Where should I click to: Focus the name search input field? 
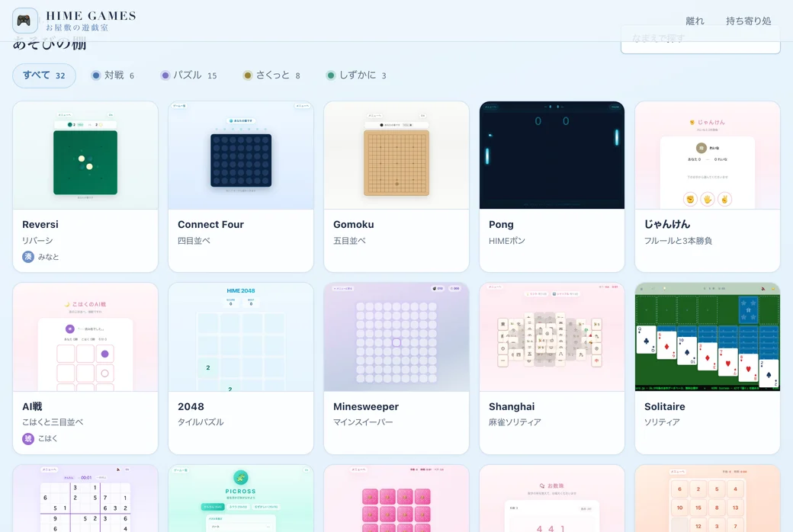click(x=701, y=39)
